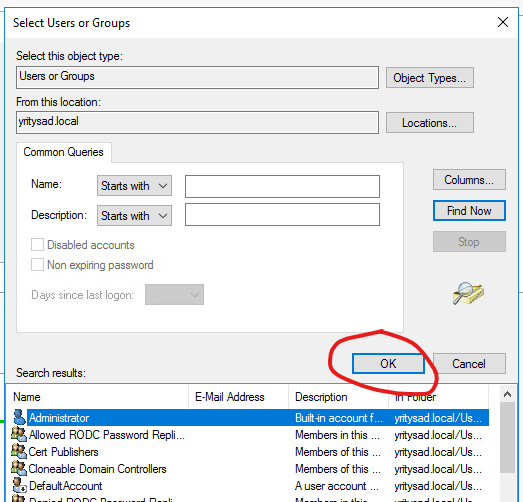Click the Cert Publishers group icon
This screenshot has height=502, width=523.
coord(19,451)
